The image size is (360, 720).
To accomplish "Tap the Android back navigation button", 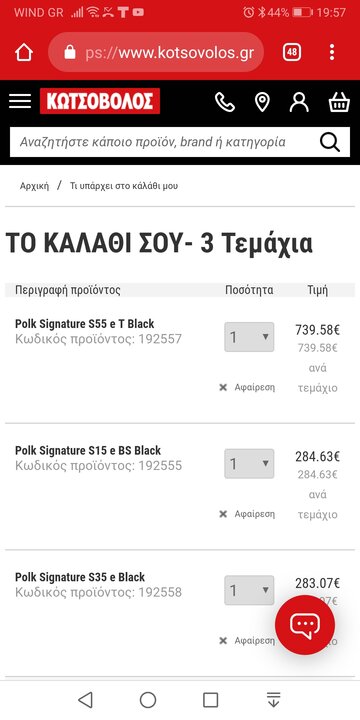I will click(85, 700).
